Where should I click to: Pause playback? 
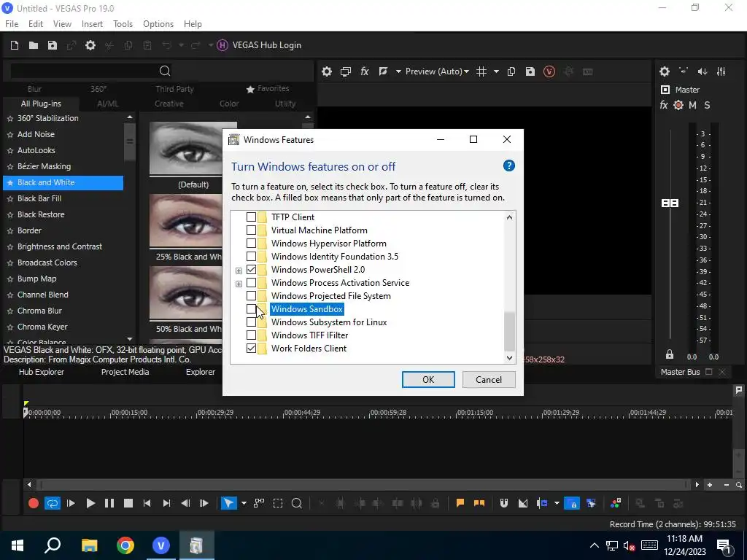click(109, 503)
